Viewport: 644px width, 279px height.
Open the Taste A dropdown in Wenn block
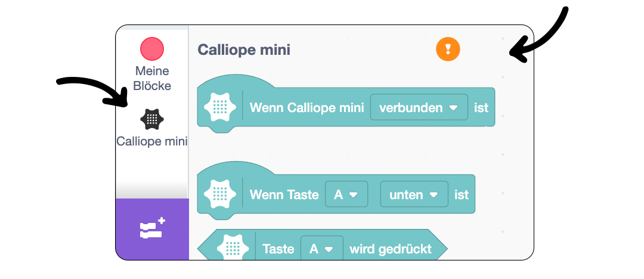[346, 194]
